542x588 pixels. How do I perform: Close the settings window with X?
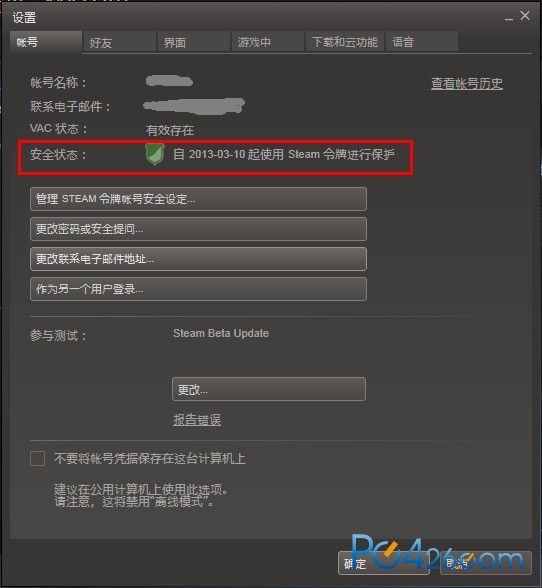525,16
